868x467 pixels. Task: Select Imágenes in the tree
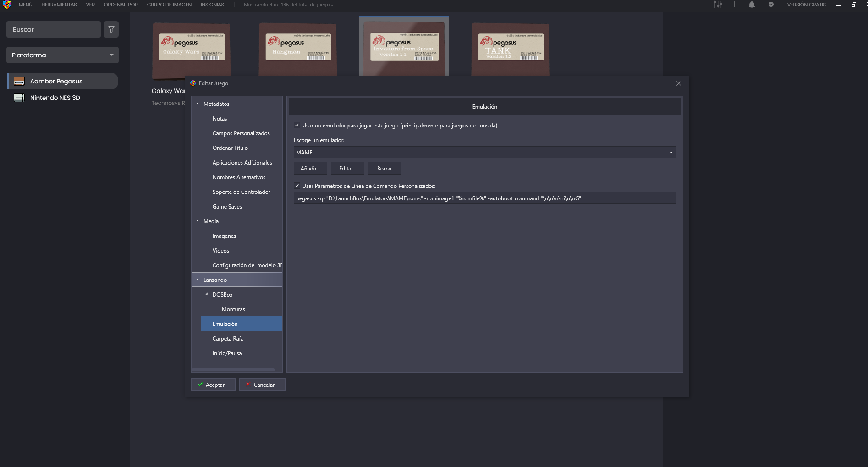(224, 236)
